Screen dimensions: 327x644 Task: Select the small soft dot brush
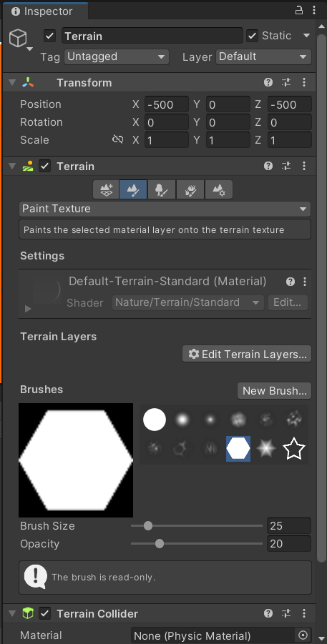coord(210,420)
